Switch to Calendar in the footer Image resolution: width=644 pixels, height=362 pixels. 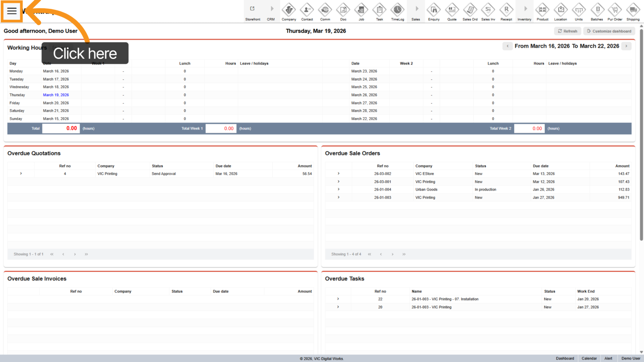589,359
